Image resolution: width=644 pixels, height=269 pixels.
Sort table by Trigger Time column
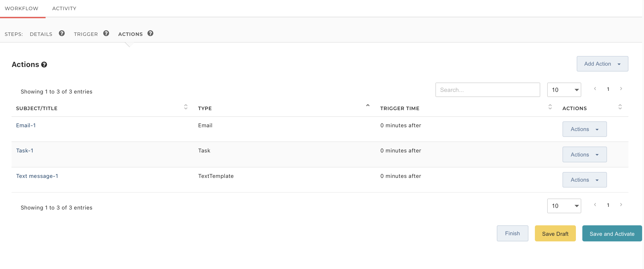[550, 107]
